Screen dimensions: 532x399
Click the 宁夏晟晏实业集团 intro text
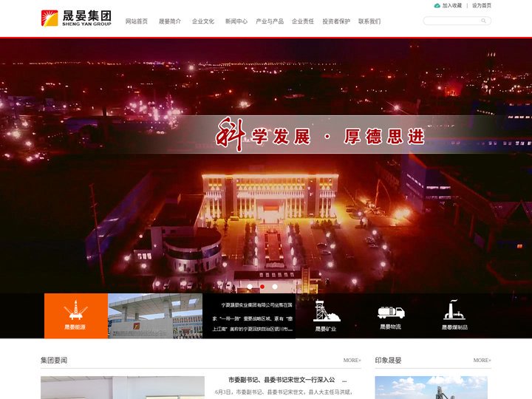coord(253,317)
